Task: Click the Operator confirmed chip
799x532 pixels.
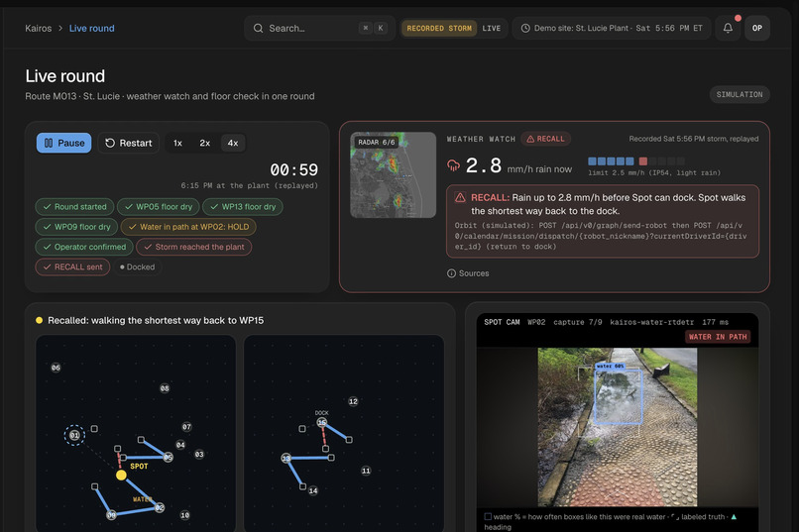Action: 84,247
